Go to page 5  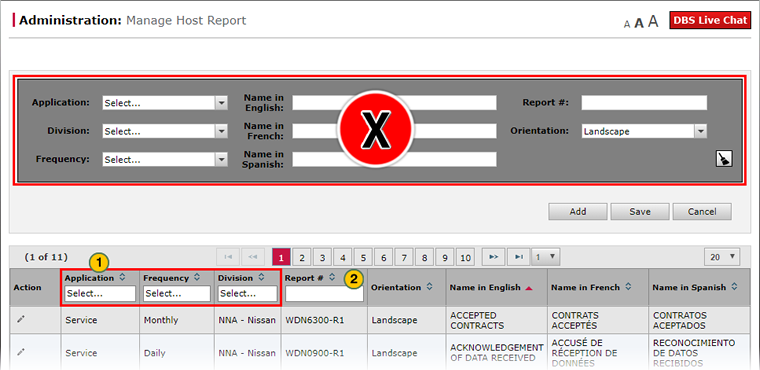tap(363, 257)
